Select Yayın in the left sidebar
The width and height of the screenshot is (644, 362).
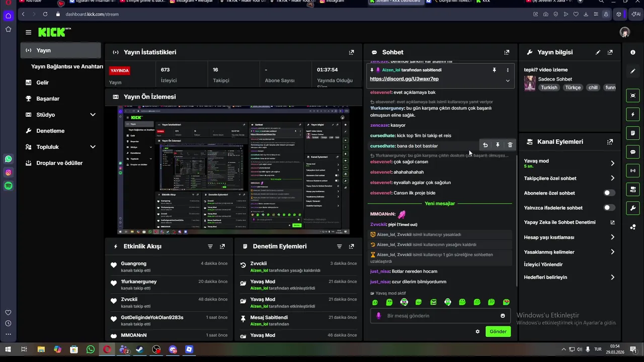61,50
